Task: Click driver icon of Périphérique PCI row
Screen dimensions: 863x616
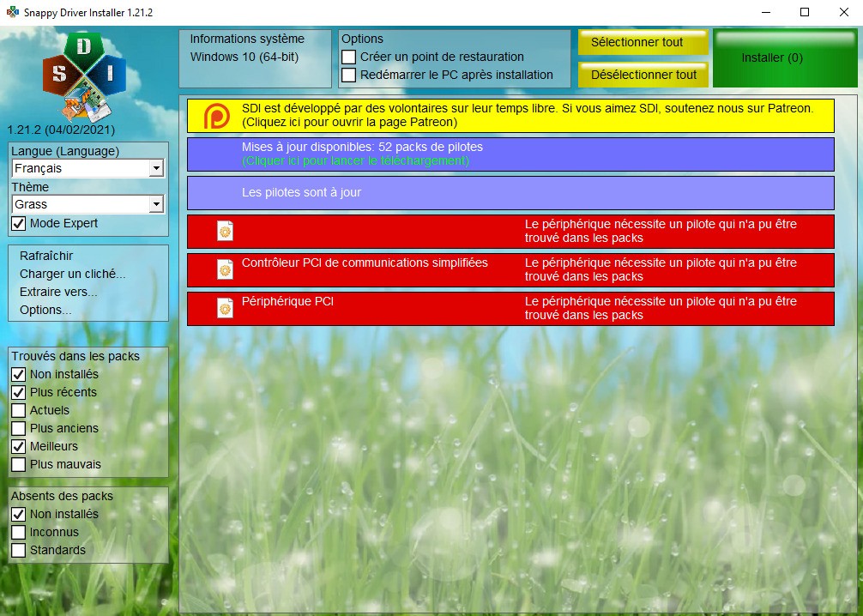Action: click(x=225, y=308)
